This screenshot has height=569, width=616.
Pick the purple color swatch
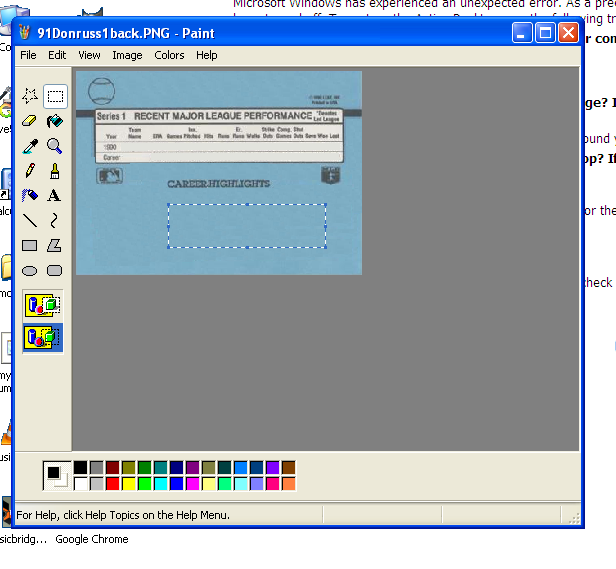(192, 468)
